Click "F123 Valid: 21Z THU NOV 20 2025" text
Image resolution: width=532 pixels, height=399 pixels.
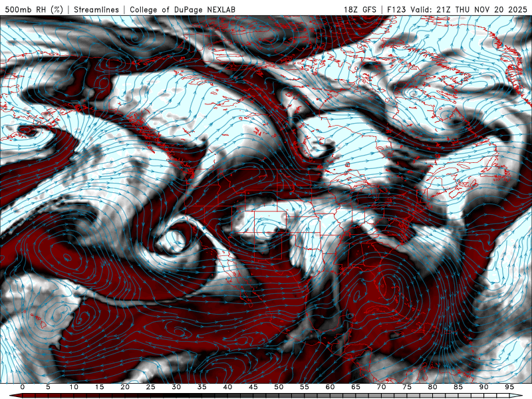458,9
